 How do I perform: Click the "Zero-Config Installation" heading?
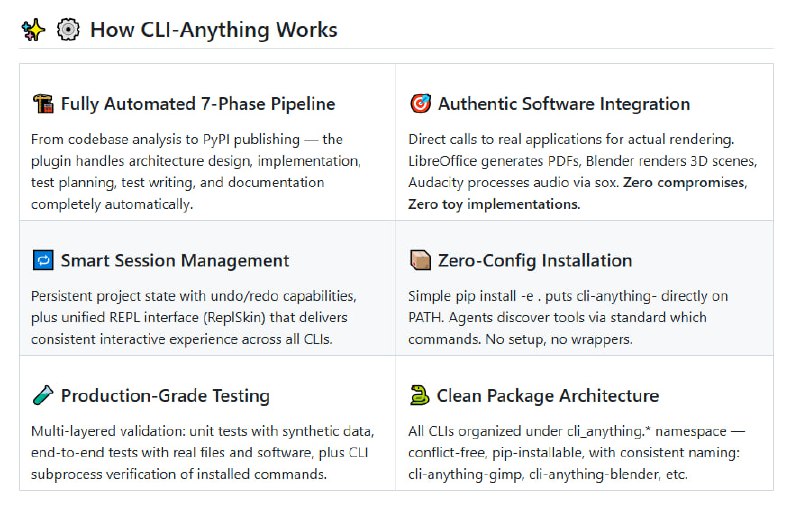tap(535, 261)
